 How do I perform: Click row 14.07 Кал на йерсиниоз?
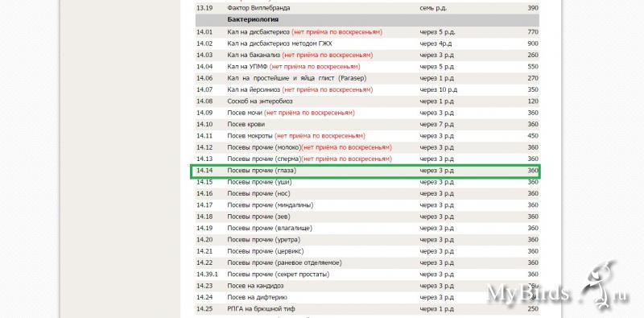[367, 89]
